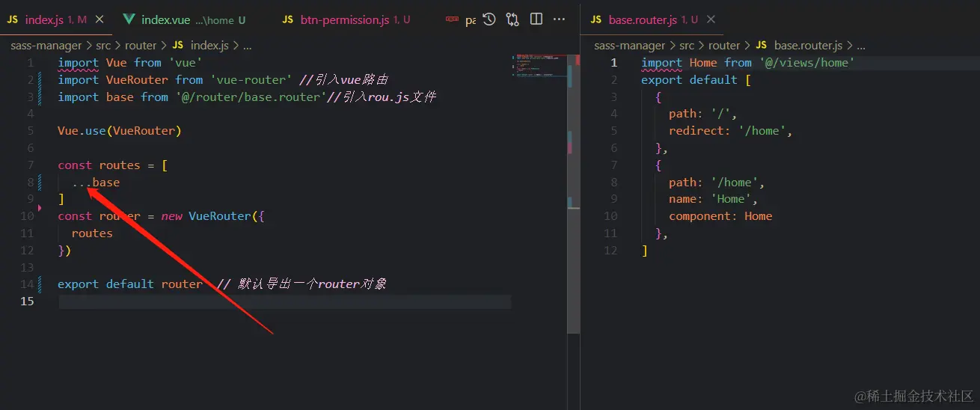The image size is (980, 410).
Task: Close the base.router.js tab
Action: 711,20
